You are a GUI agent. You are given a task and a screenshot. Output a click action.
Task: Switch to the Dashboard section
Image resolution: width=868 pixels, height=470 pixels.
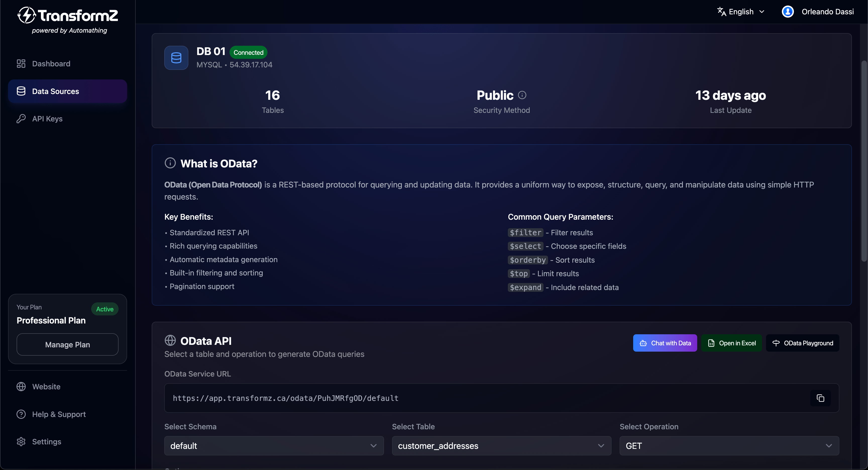click(51, 63)
